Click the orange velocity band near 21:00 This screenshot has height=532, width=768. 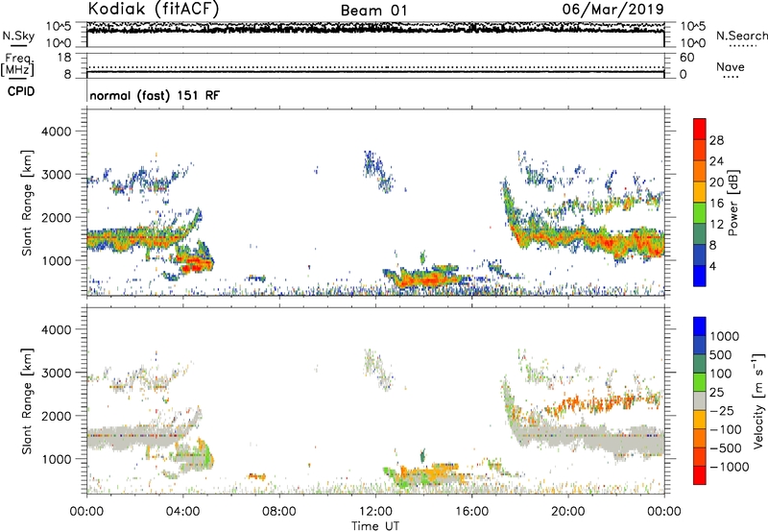[x=603, y=403]
